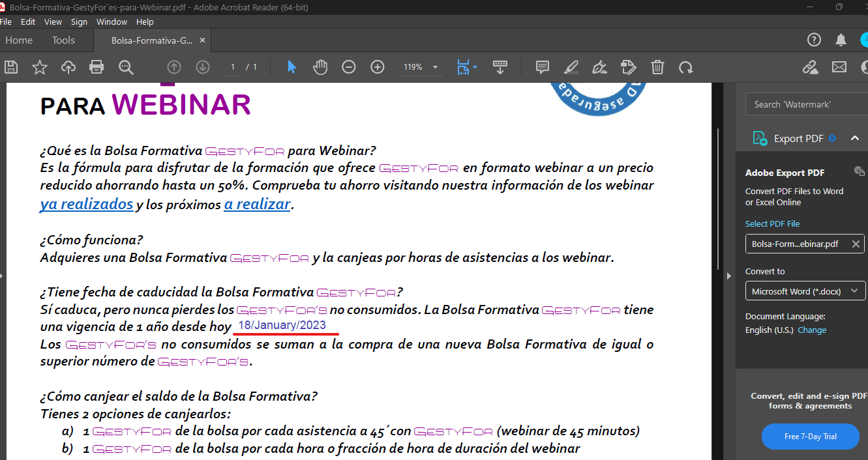Click the Free 7-Day Trial button
The height and width of the screenshot is (460, 868).
811,437
